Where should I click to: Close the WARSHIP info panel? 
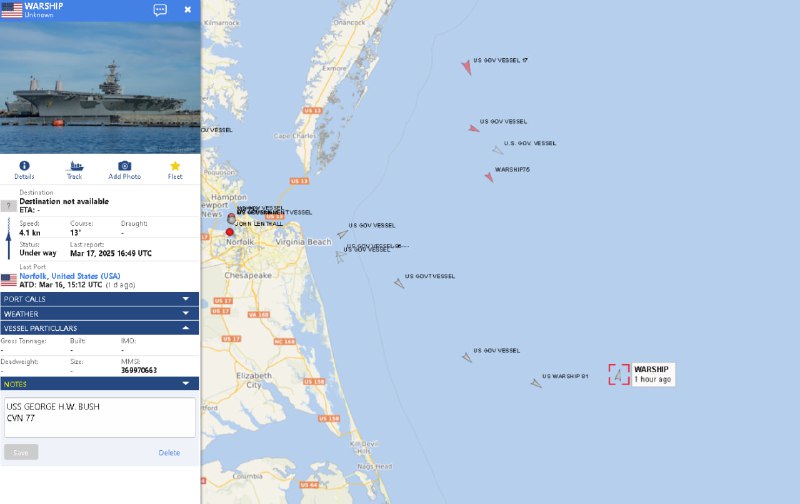pyautogui.click(x=188, y=10)
